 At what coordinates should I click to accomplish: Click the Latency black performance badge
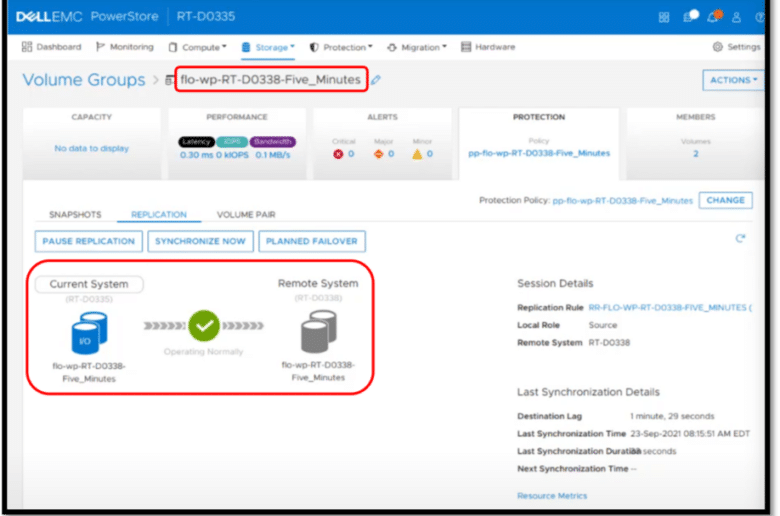(x=196, y=142)
